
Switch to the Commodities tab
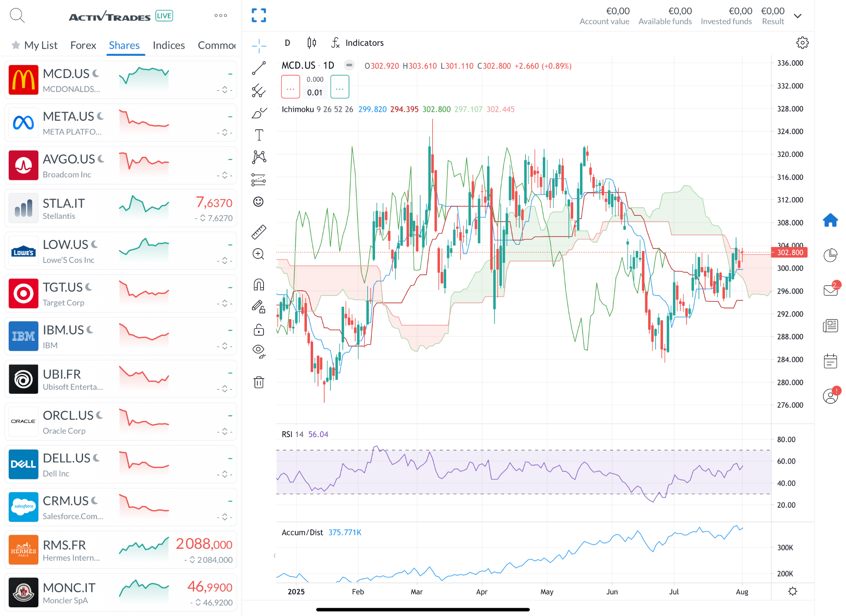click(217, 45)
